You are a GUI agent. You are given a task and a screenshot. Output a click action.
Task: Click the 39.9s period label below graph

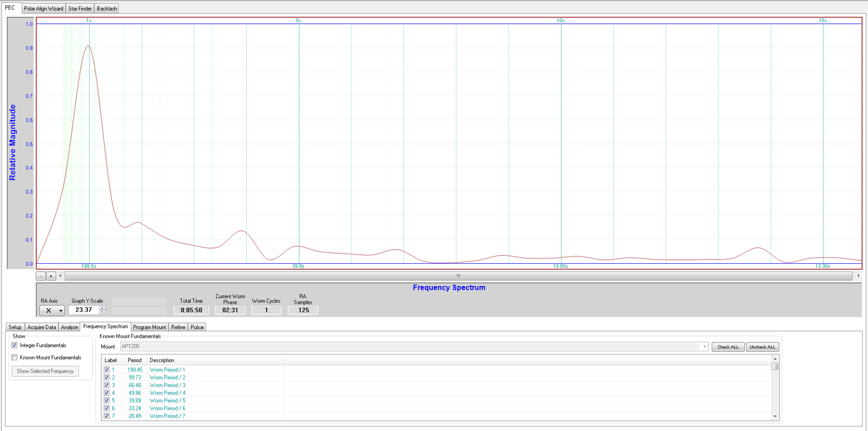coord(298,266)
